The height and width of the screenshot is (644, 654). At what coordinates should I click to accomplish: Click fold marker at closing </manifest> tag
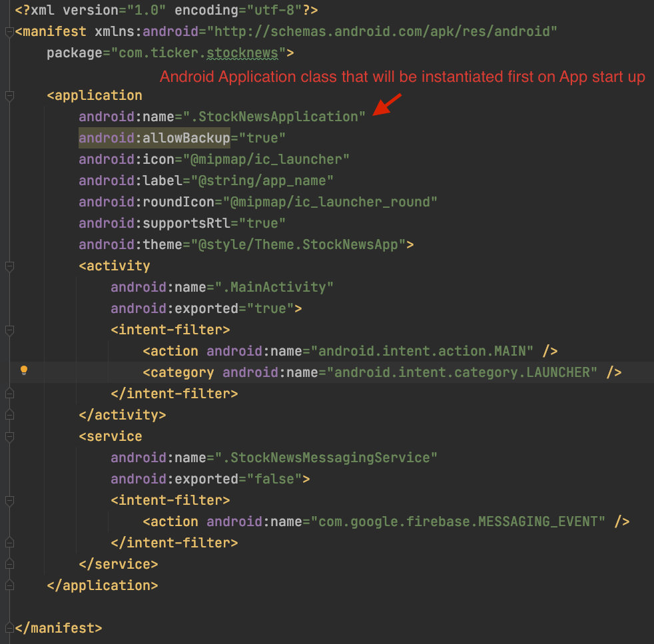coord(9,628)
